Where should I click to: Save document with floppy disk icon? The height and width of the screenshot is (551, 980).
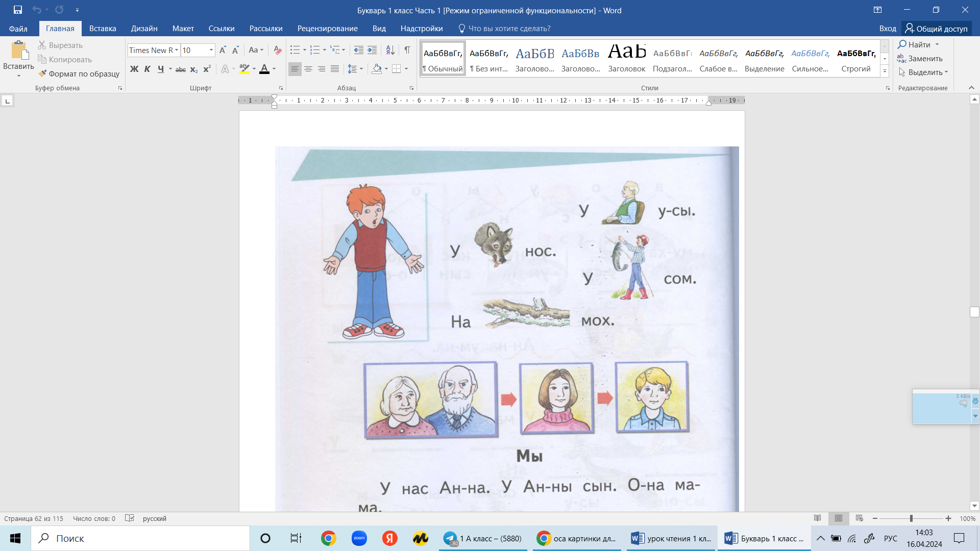tap(18, 10)
